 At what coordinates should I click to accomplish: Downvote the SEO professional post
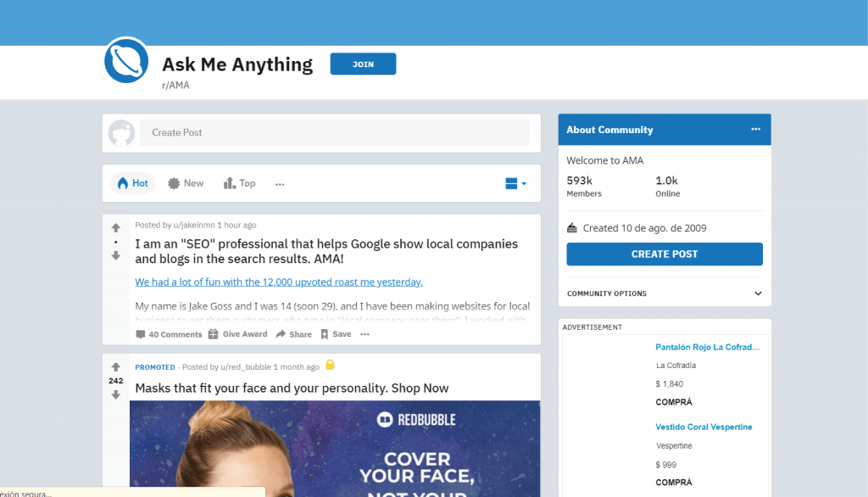(x=115, y=255)
